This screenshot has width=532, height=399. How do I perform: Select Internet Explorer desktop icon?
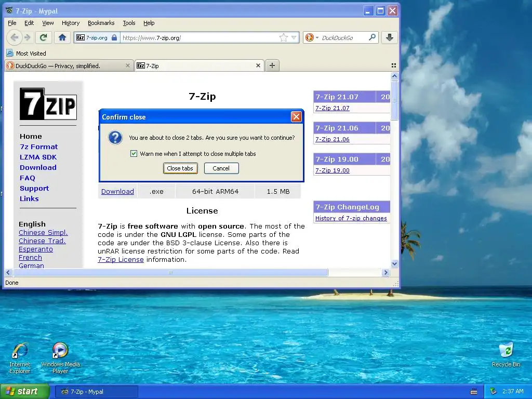click(20, 358)
